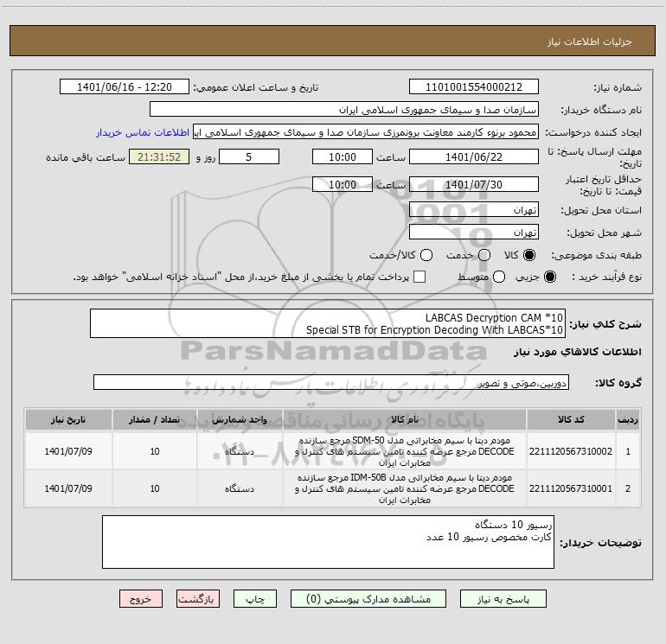Click the تعداد / مقدار column header
666x644 pixels.
pyautogui.click(x=155, y=419)
